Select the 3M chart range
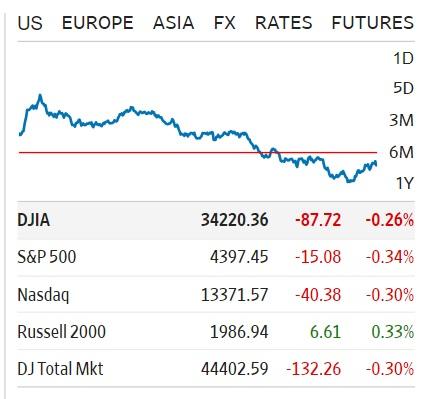The width and height of the screenshot is (423, 399). coord(402,120)
